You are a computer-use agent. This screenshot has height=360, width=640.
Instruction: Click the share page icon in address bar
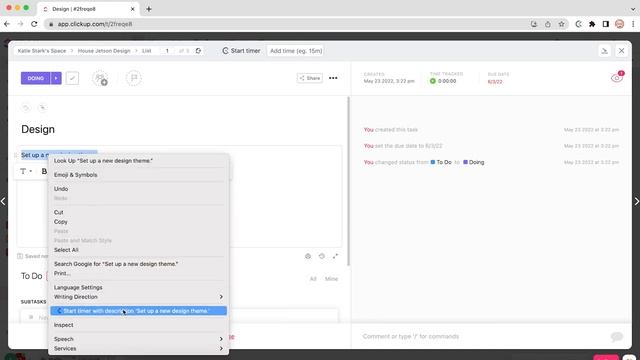click(548, 24)
